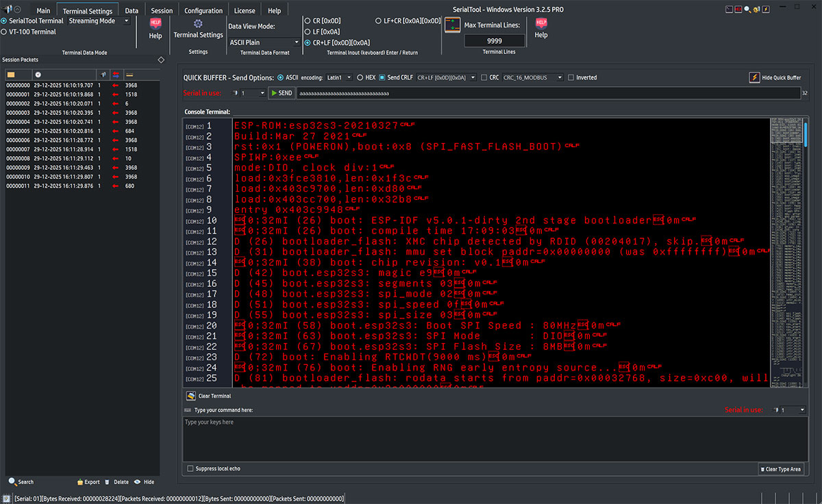Image resolution: width=822 pixels, height=504 pixels.
Task: Switch to the Configuration tab
Action: pos(203,10)
